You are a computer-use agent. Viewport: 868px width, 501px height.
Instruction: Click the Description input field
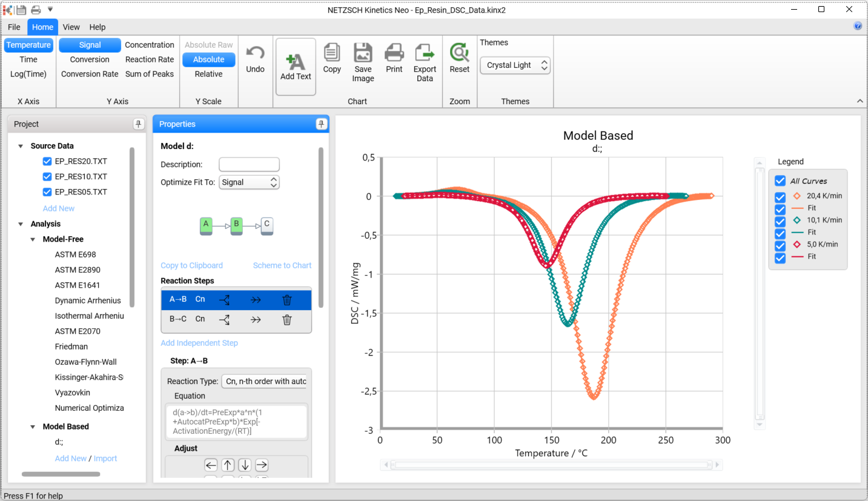tap(249, 164)
